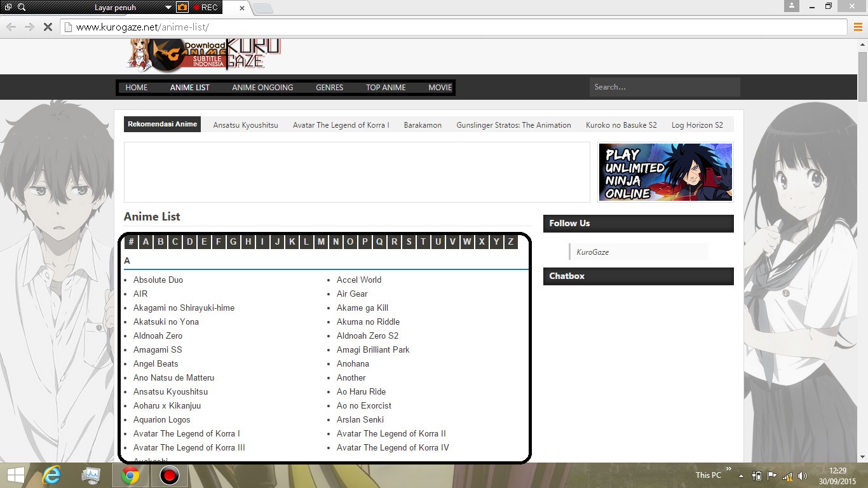Close the current browser tab

click(242, 8)
